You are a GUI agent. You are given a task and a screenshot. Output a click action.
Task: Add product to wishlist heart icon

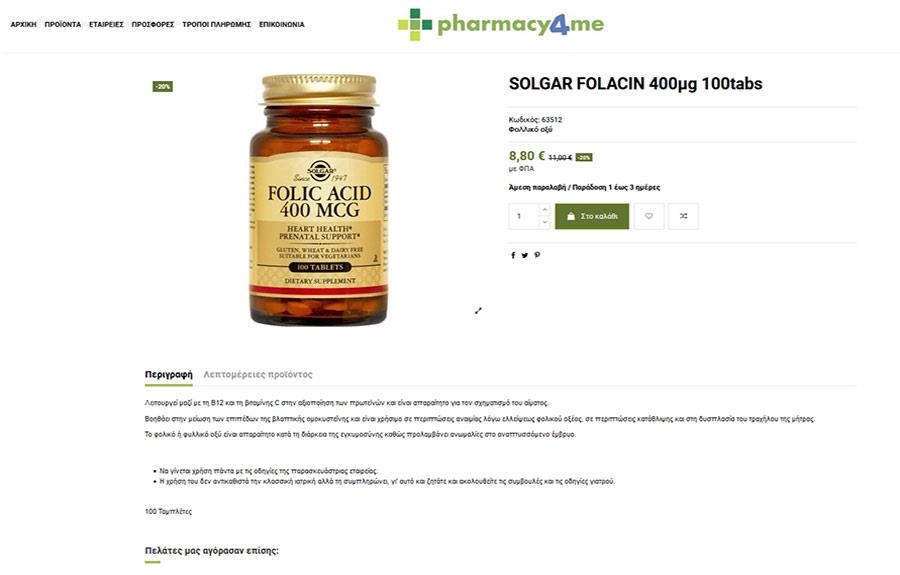click(649, 216)
